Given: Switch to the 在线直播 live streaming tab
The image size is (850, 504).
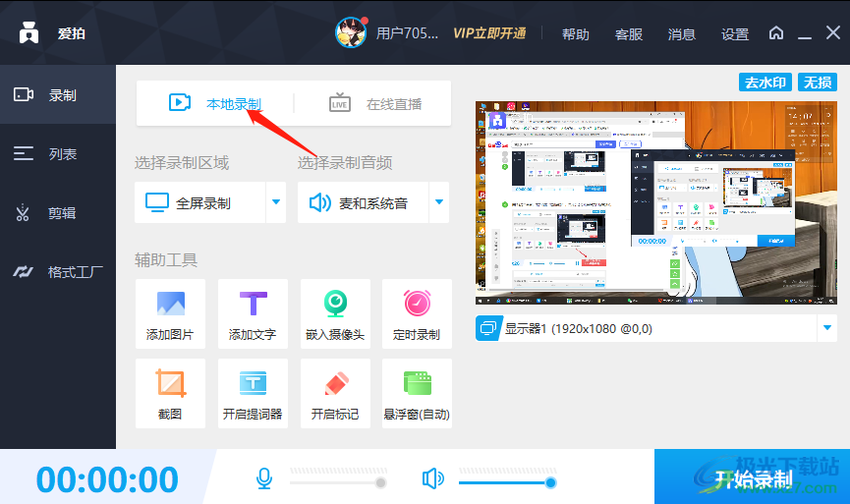Looking at the screenshot, I should [374, 103].
